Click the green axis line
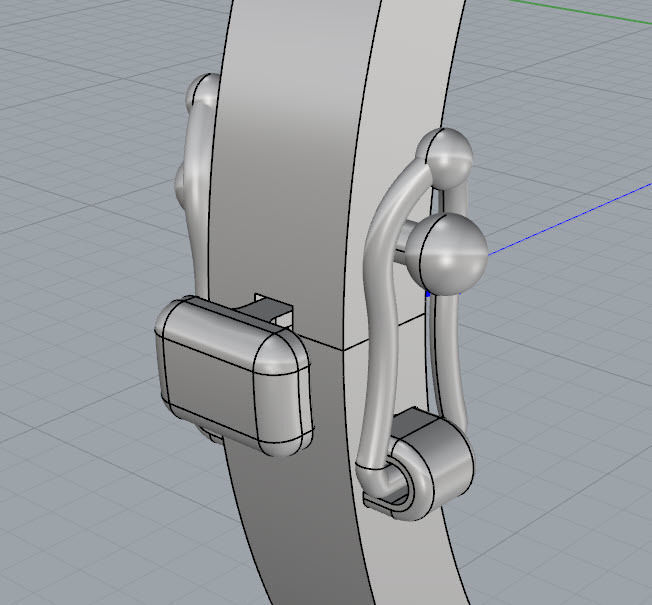This screenshot has height=605, width=652. click(x=582, y=11)
